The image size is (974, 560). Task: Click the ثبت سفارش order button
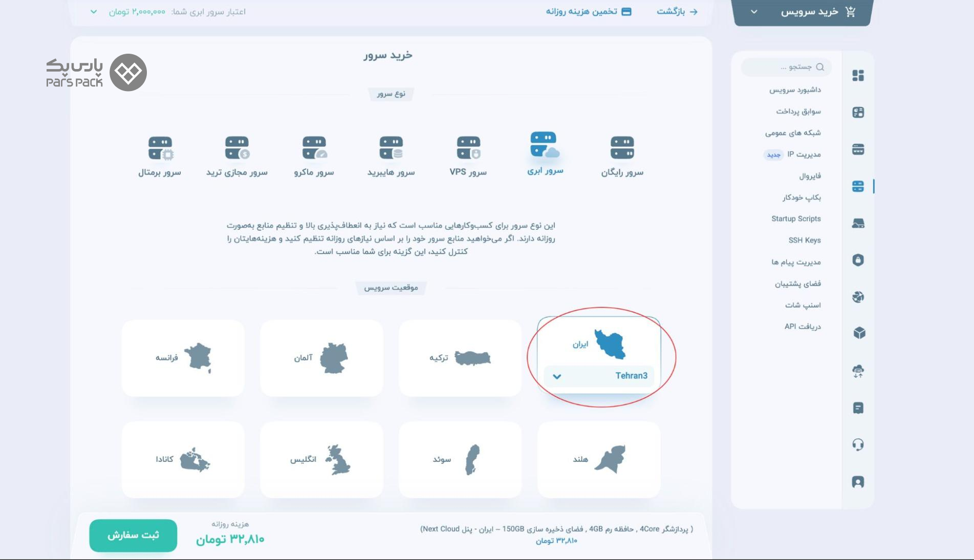click(x=133, y=535)
